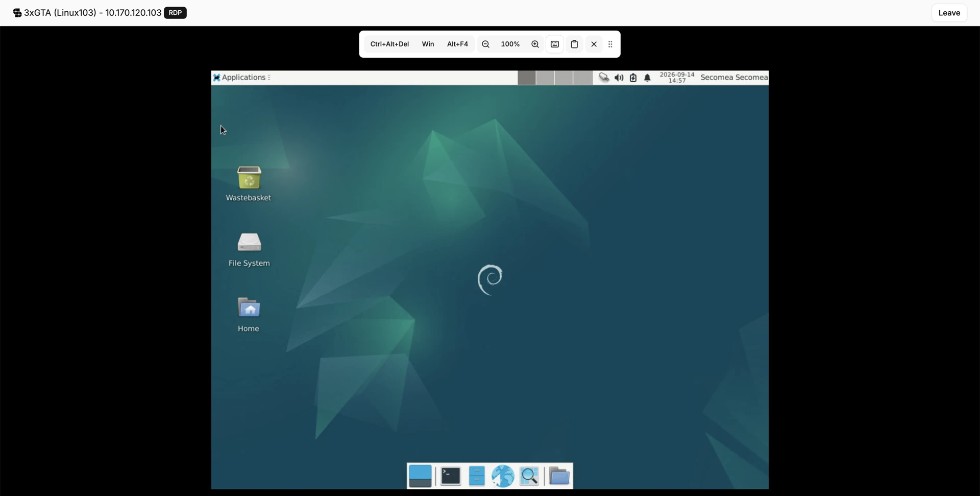980x496 pixels.
Task: Open the Wastebasket desktop icon
Action: [x=249, y=183]
